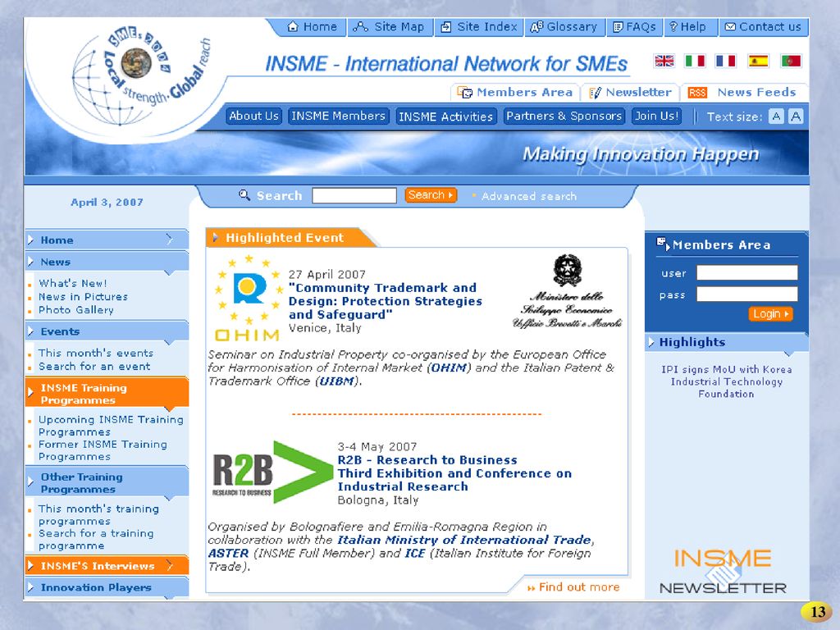The width and height of the screenshot is (840, 630).
Task: Click the Join Us! menu item
Action: pyautogui.click(x=656, y=116)
